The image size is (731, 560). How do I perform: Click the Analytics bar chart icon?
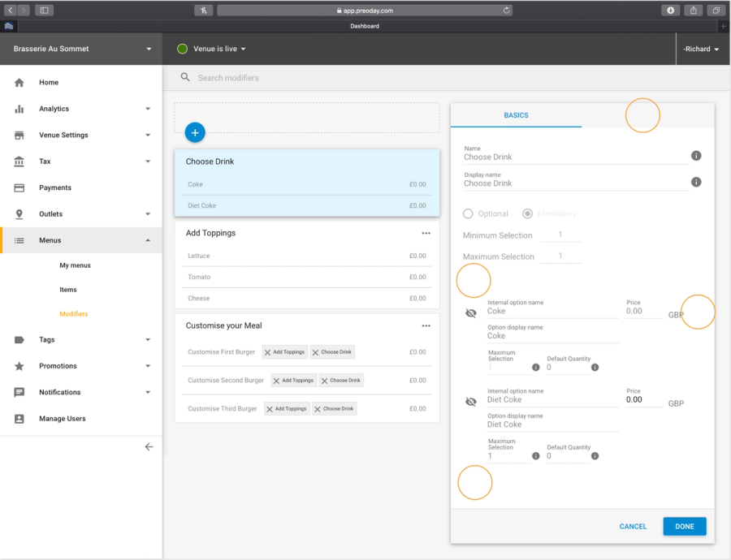19,109
